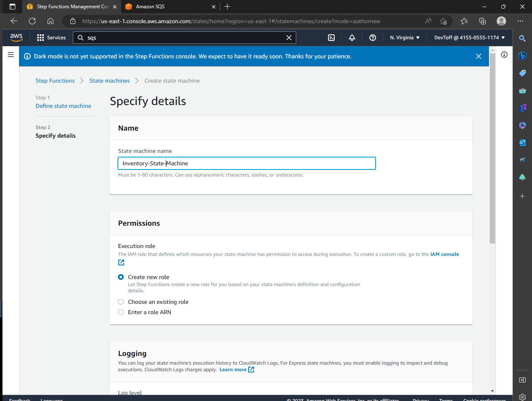Clear the sqs search query

tap(288, 38)
